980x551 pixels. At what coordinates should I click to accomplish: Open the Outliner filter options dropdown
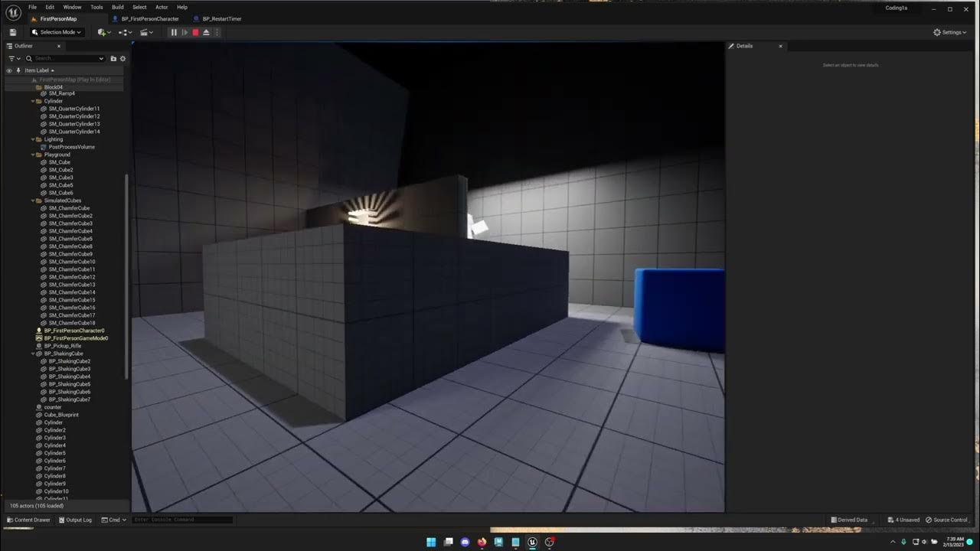click(14, 58)
